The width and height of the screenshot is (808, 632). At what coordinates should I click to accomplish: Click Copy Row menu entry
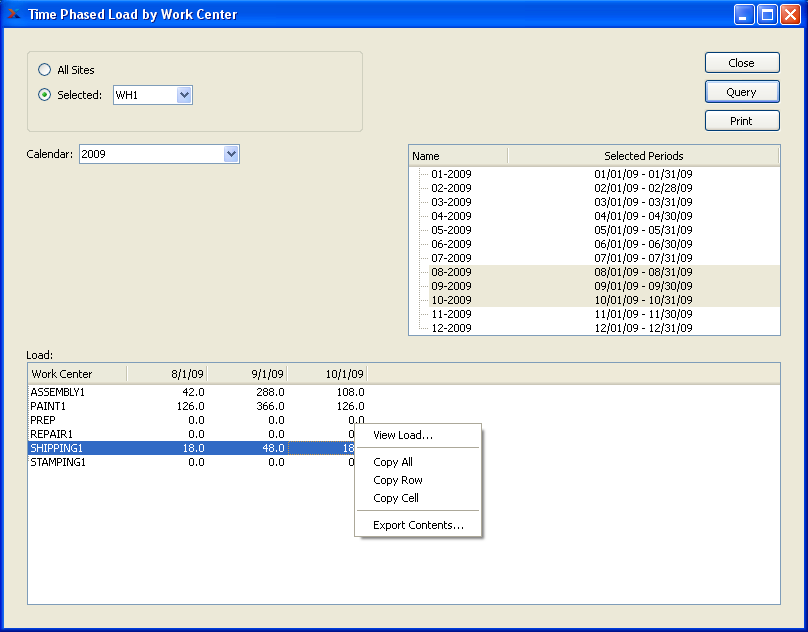click(x=398, y=480)
